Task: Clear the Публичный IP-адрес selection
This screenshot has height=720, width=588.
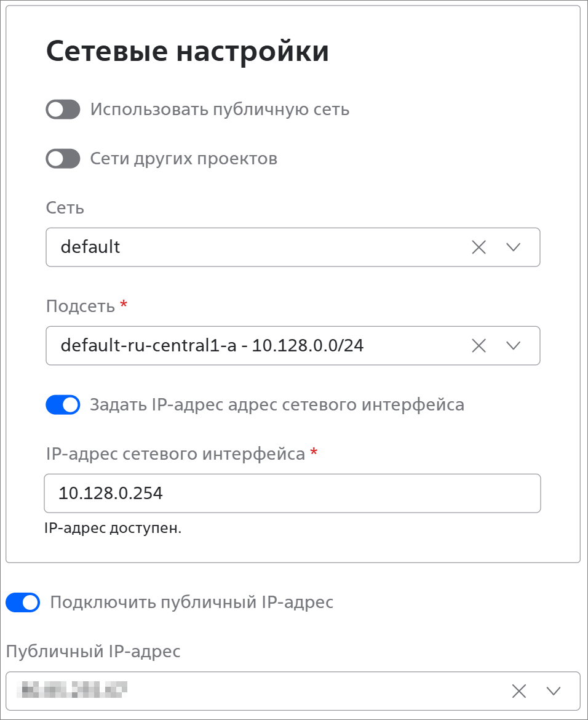Action: pos(519,691)
